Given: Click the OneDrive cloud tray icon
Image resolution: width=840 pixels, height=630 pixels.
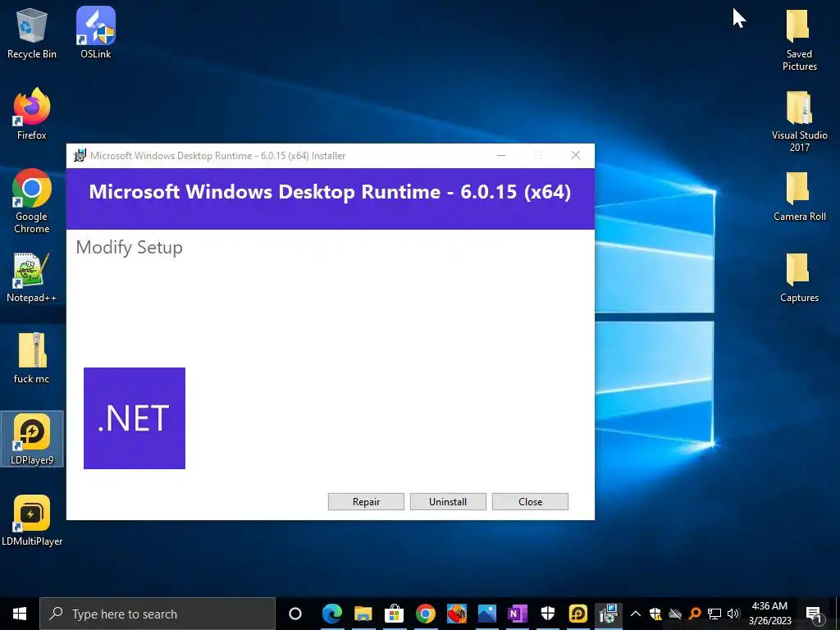Looking at the screenshot, I should [675, 614].
